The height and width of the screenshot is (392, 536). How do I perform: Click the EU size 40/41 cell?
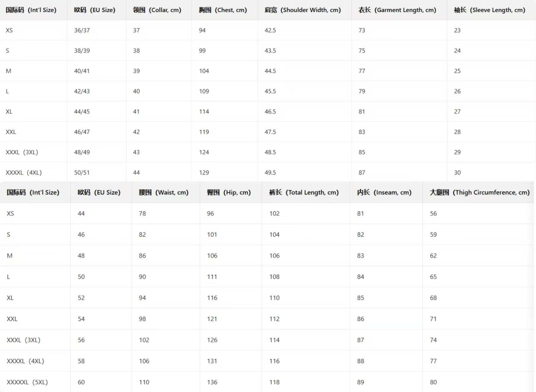click(82, 71)
